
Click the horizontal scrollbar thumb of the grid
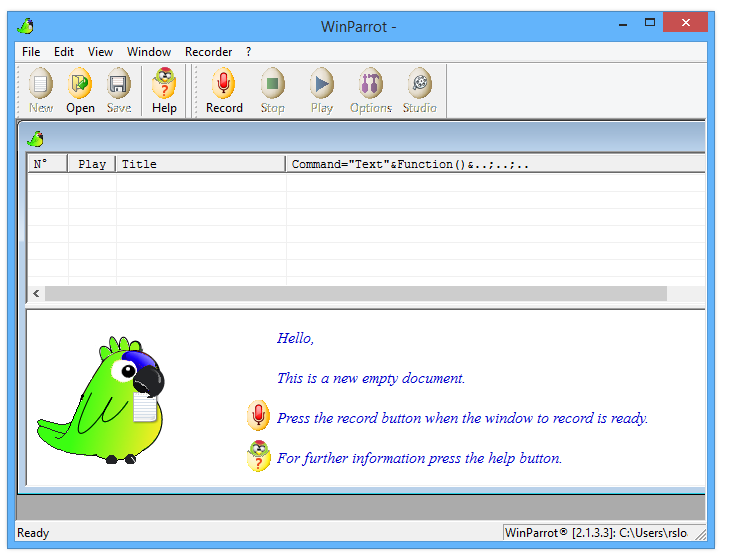[x=356, y=293]
